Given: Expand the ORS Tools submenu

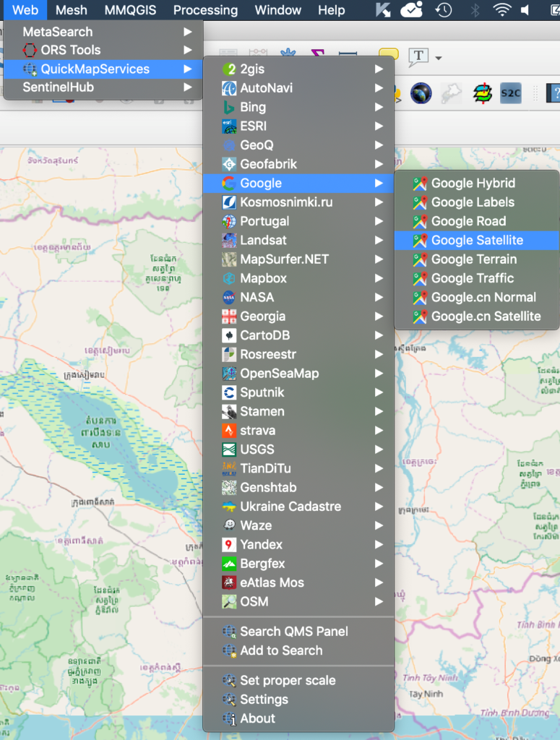Looking at the screenshot, I should tap(103, 50).
